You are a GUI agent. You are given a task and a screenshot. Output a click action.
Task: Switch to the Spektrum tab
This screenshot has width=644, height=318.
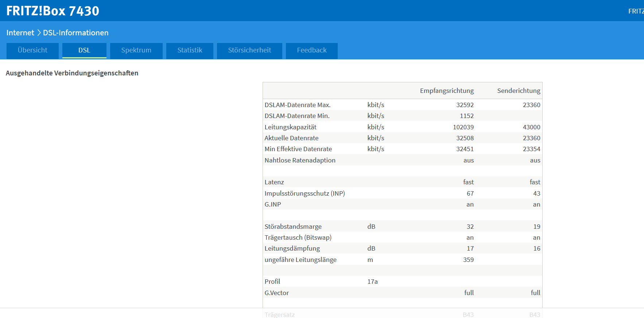tap(136, 50)
